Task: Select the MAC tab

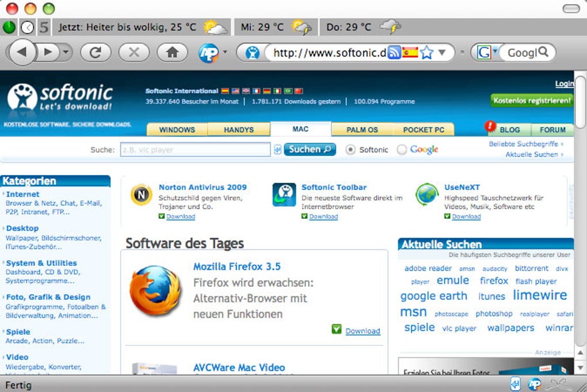Action: (300, 129)
